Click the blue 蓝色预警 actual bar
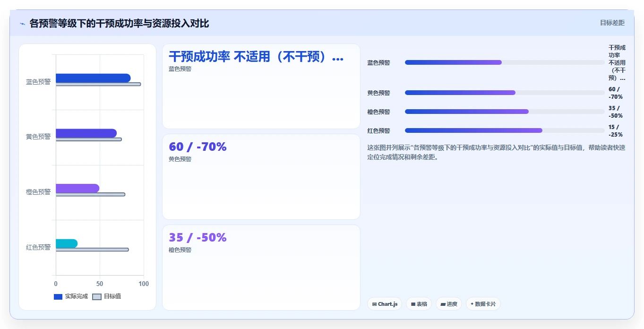The width and height of the screenshot is (644, 329). coord(93,78)
